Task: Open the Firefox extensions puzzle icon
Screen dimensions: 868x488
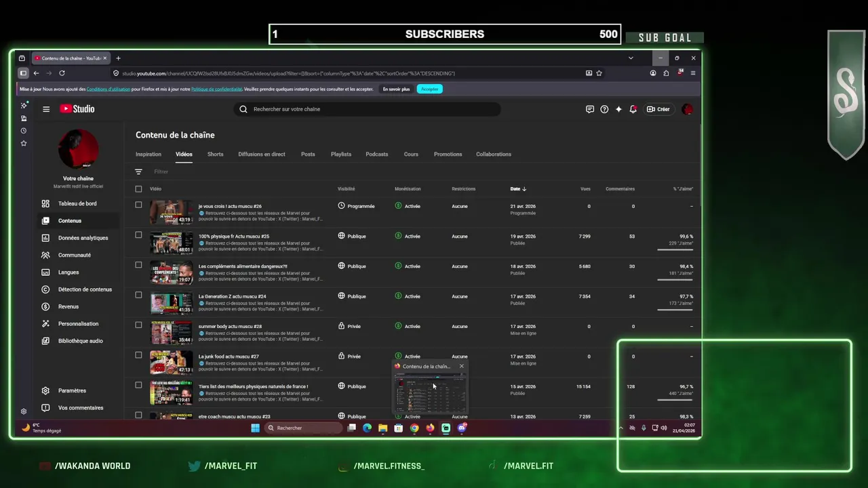Action: (x=666, y=73)
